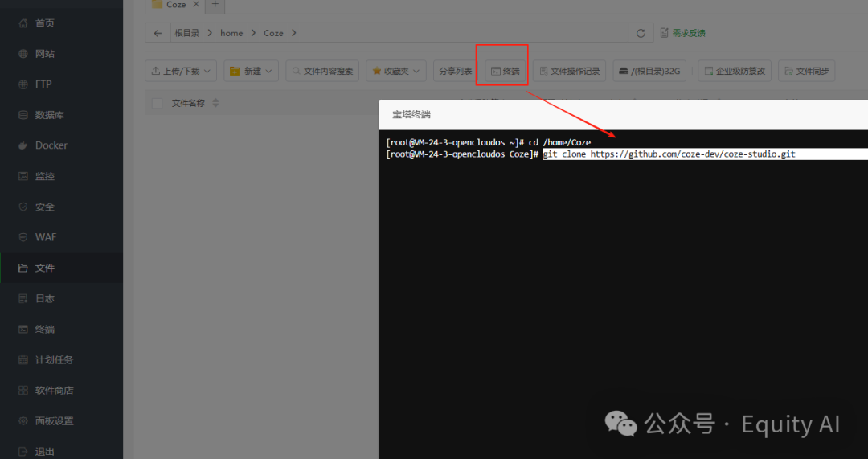Open 终端 terminal from file toolbar
868x459 pixels.
tap(506, 71)
